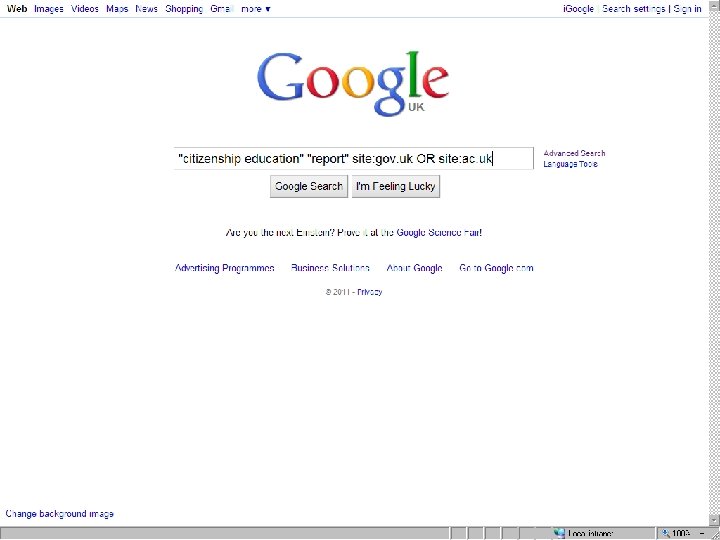Click the Google UK logo
Viewport: 720px width, 540px height.
click(x=353, y=84)
